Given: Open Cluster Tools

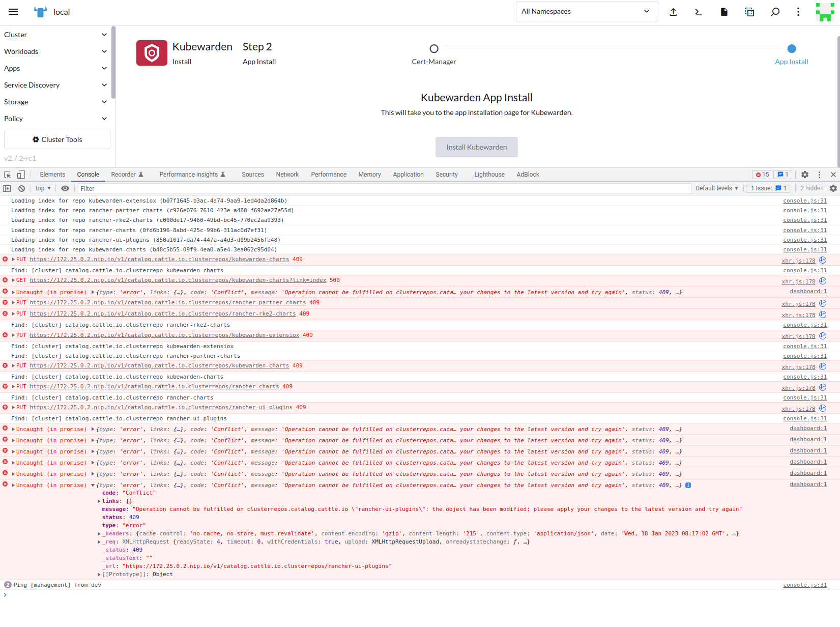Looking at the screenshot, I should tap(56, 139).
